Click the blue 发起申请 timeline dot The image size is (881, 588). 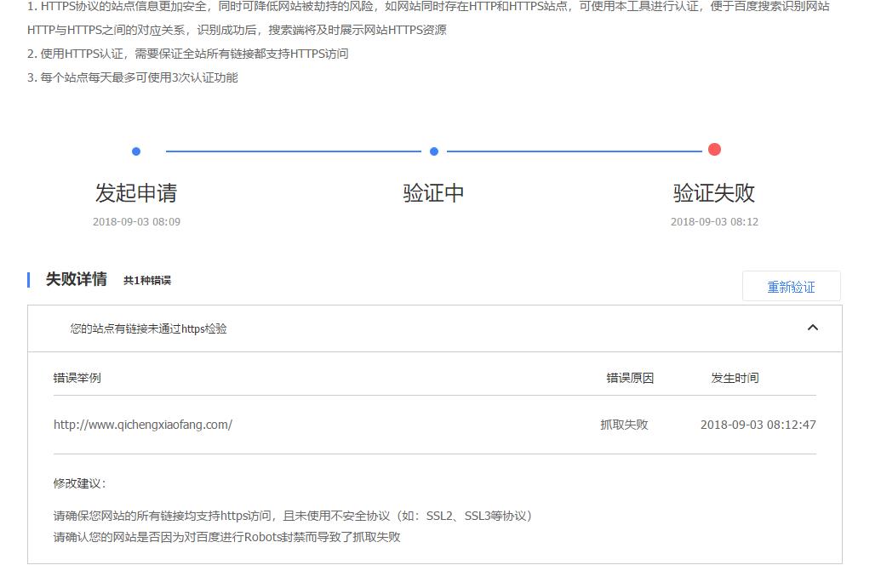click(136, 151)
